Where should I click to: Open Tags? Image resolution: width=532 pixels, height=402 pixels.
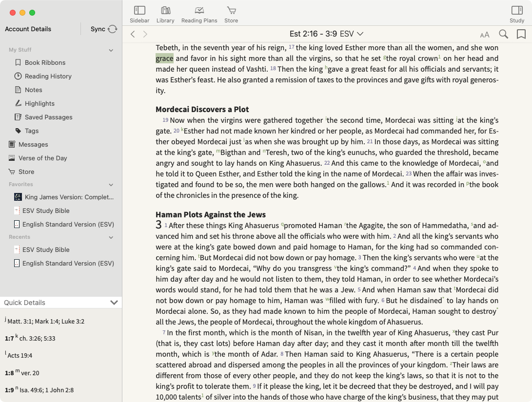27,131
